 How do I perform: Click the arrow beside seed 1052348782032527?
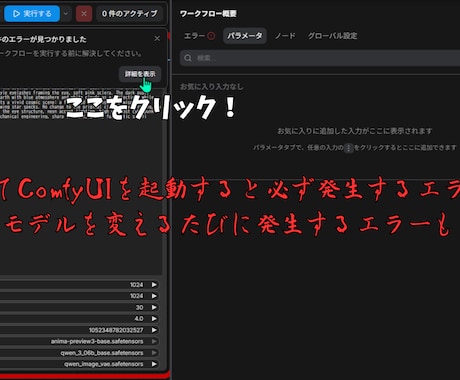154,330
